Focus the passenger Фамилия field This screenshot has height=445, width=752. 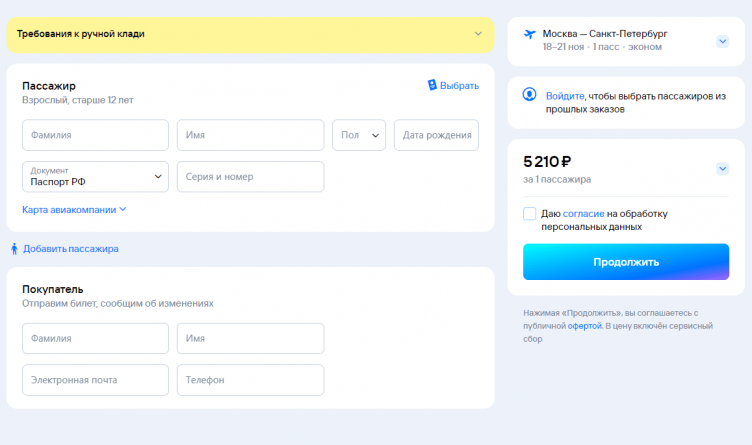click(95, 135)
